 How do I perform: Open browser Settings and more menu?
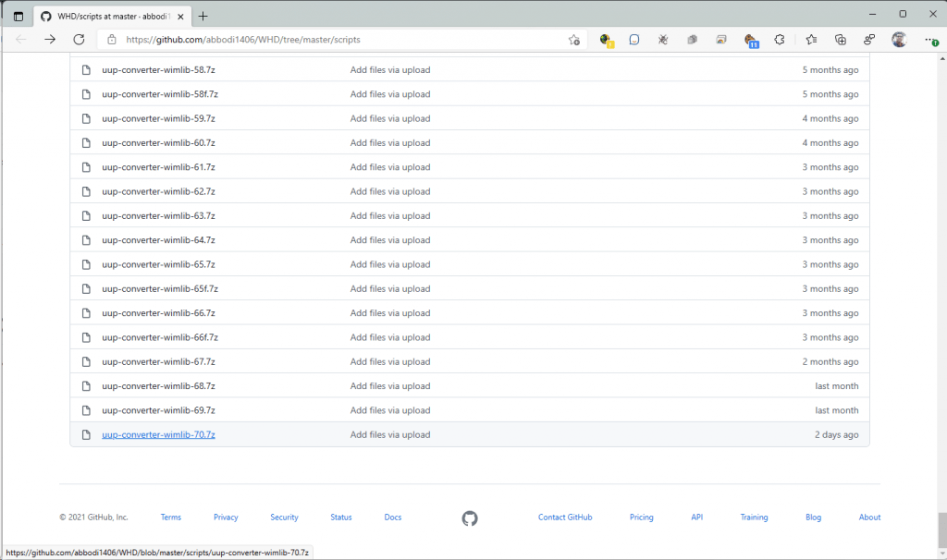pyautogui.click(x=929, y=40)
